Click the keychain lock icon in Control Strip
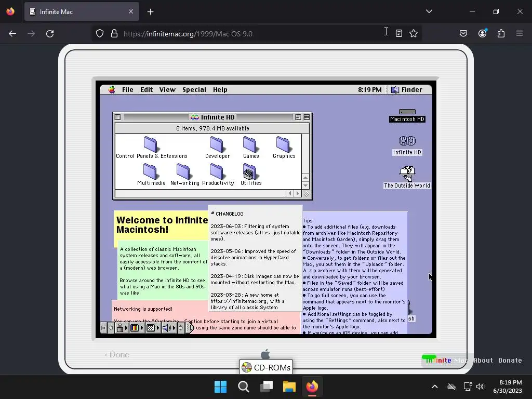Screen dimensions: 532x399 [x=120, y=328]
